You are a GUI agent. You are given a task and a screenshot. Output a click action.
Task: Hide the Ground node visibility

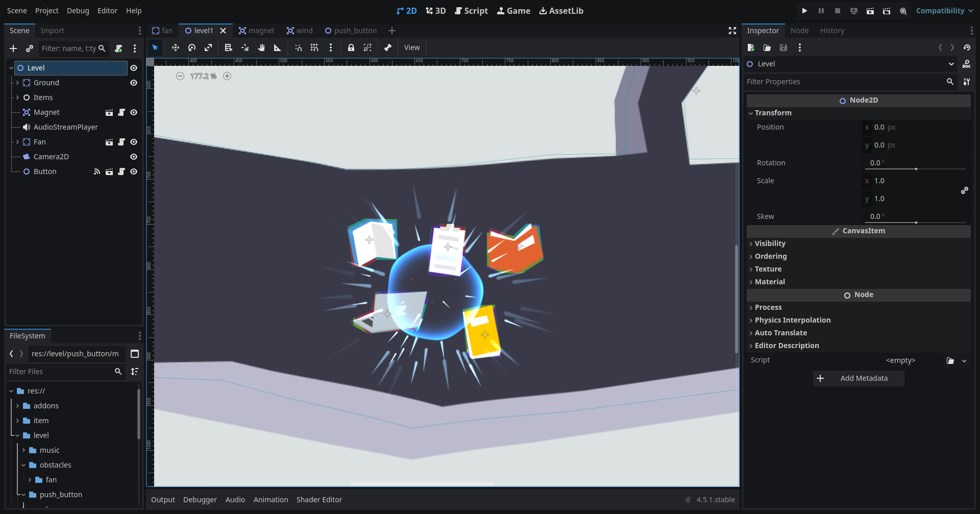pos(134,83)
